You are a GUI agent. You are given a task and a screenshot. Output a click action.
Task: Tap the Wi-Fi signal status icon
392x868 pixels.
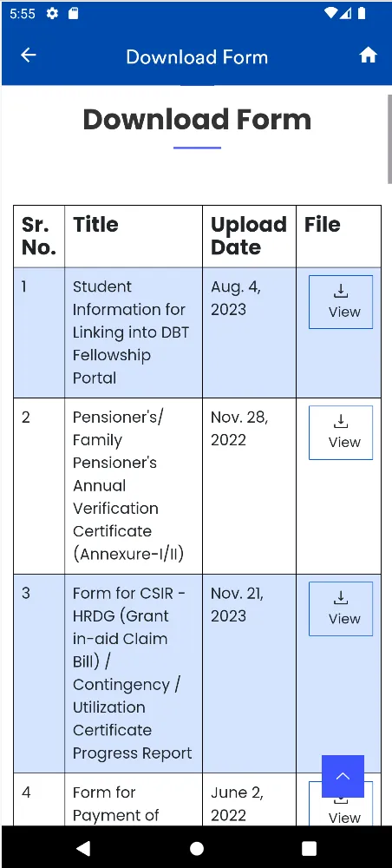click(330, 13)
